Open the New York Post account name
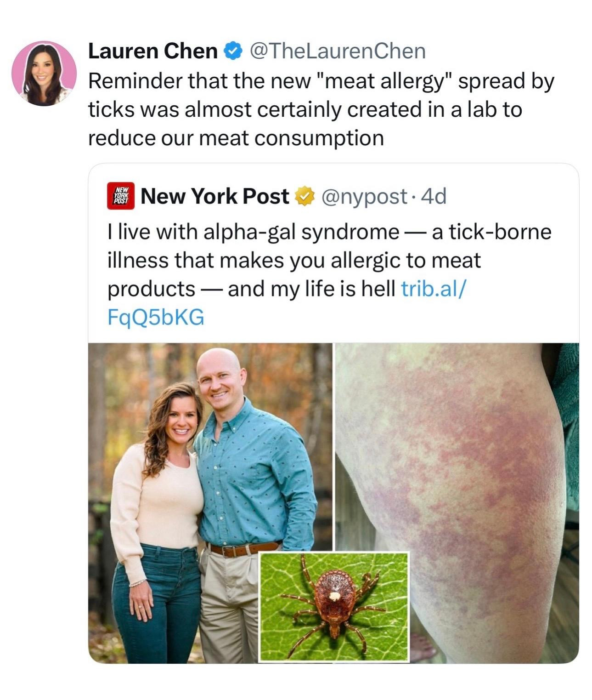Image resolution: width=592 pixels, height=700 pixels. (x=215, y=197)
